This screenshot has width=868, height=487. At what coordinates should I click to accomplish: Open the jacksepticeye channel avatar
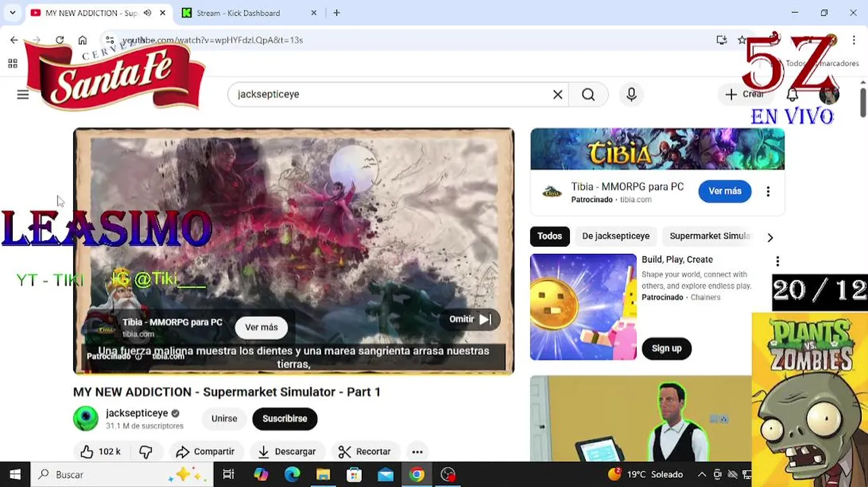[86, 419]
